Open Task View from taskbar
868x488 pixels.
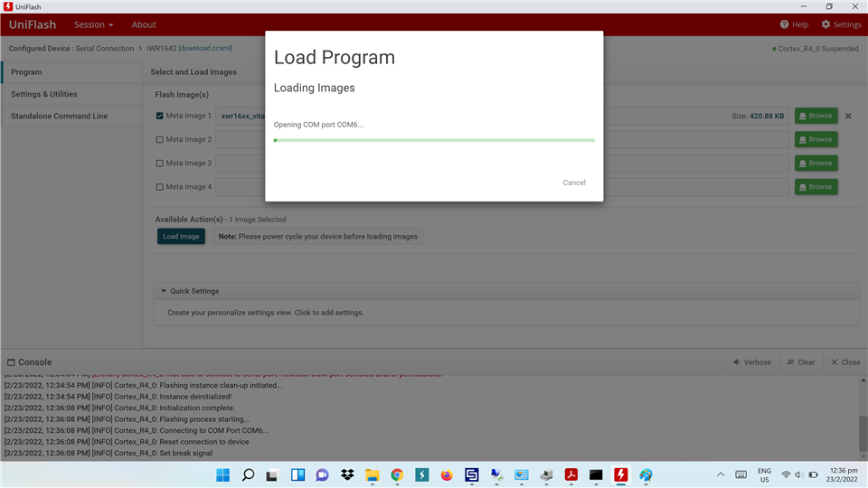(272, 475)
